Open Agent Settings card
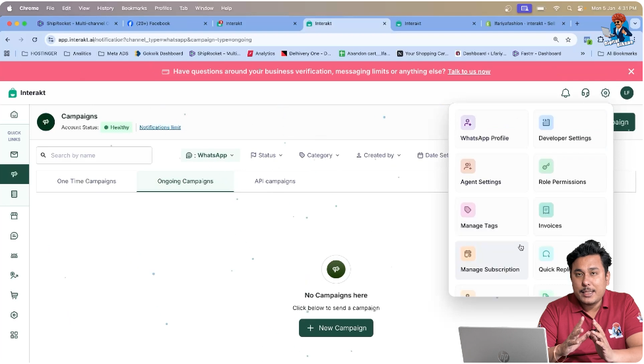This screenshot has height=364, width=644. coord(491,173)
